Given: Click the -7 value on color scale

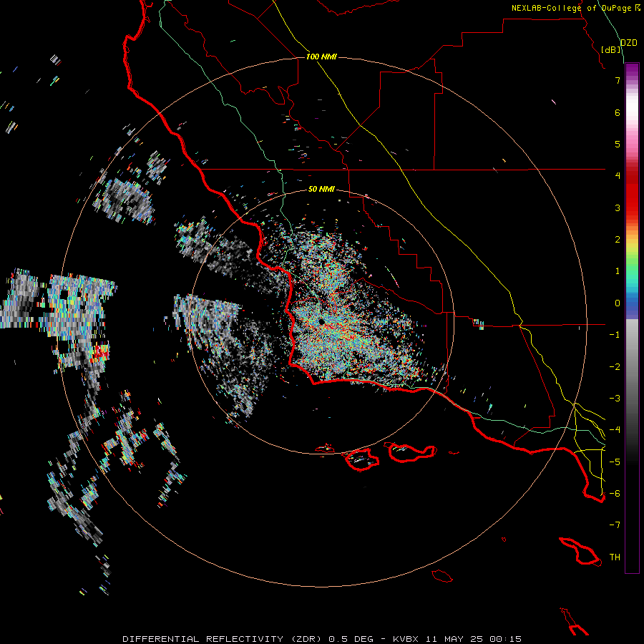Looking at the screenshot, I should pos(615,525).
